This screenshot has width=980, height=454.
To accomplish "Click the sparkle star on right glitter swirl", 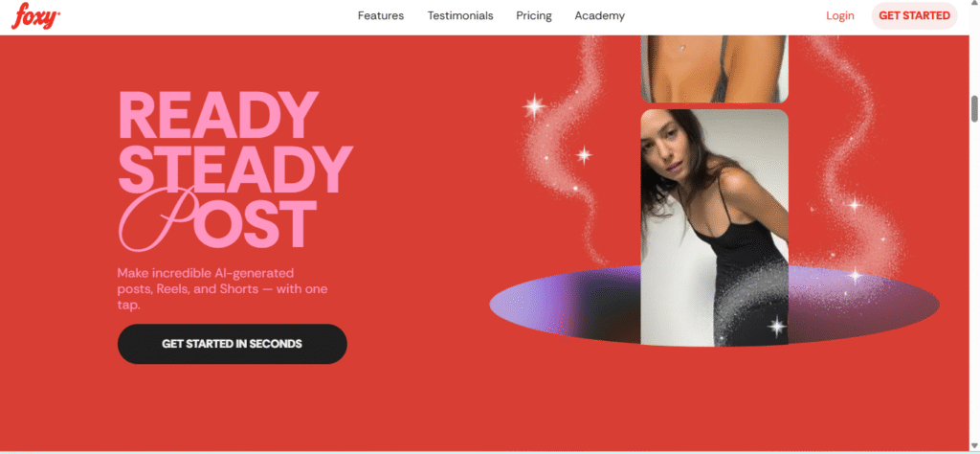I will pyautogui.click(x=854, y=203).
